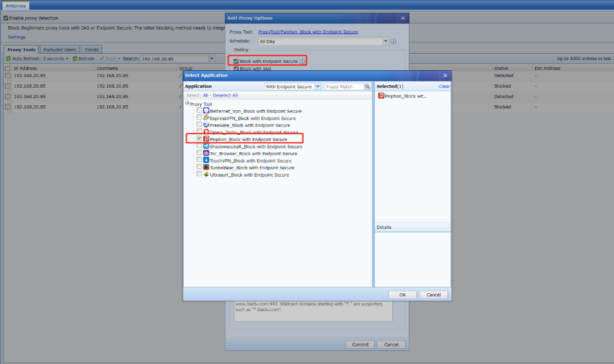Click the Username column header
The width and height of the screenshot is (614, 364).
pyautogui.click(x=136, y=68)
